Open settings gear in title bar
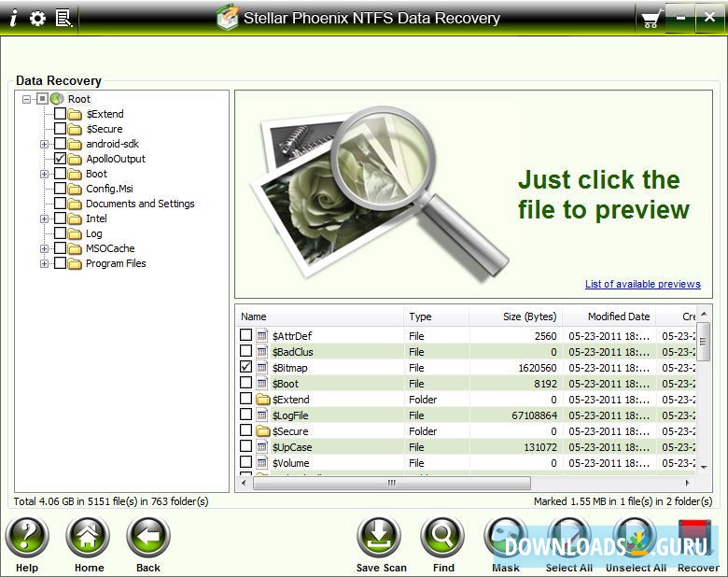The width and height of the screenshot is (728, 577). coord(37,18)
